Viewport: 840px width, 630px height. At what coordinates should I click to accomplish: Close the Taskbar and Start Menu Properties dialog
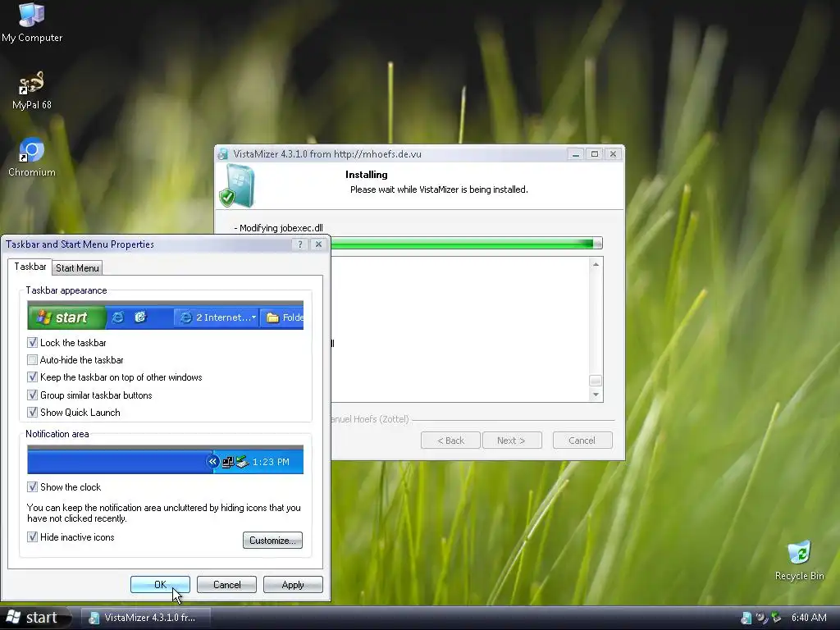pyautogui.click(x=318, y=244)
